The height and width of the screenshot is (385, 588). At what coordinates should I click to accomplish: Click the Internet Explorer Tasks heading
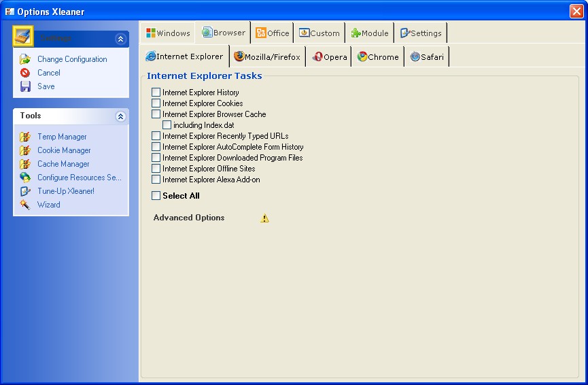coord(205,76)
